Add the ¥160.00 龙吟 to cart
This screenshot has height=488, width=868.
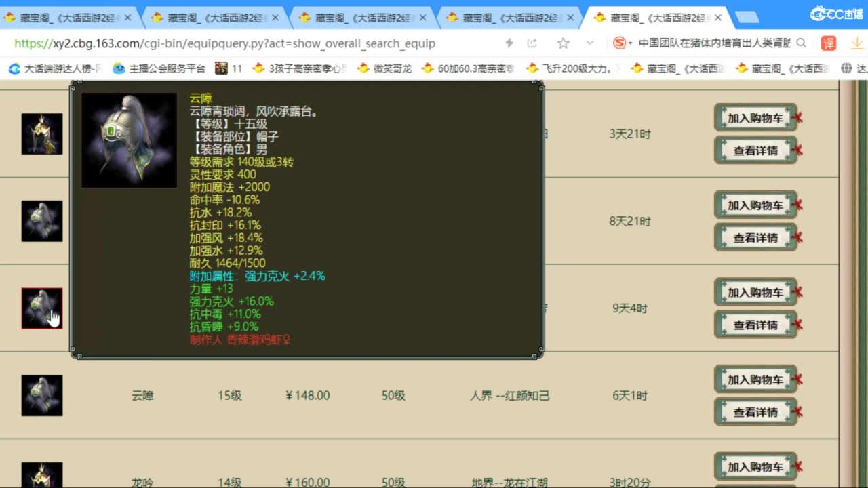755,466
